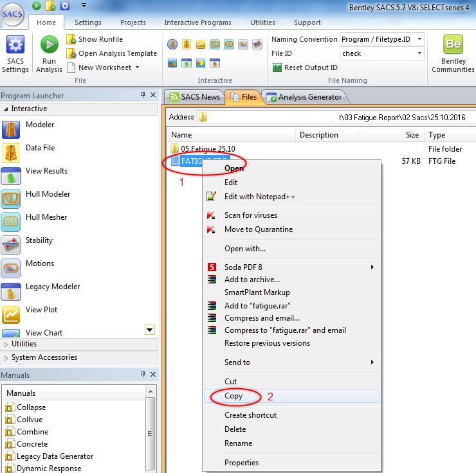
Task: Click the Show Runfile quick access icon
Action: [50, 5]
